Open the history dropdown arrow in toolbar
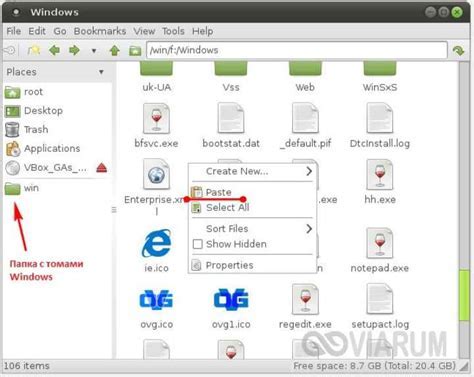Viewport: 474px width, 377px height. (94, 51)
